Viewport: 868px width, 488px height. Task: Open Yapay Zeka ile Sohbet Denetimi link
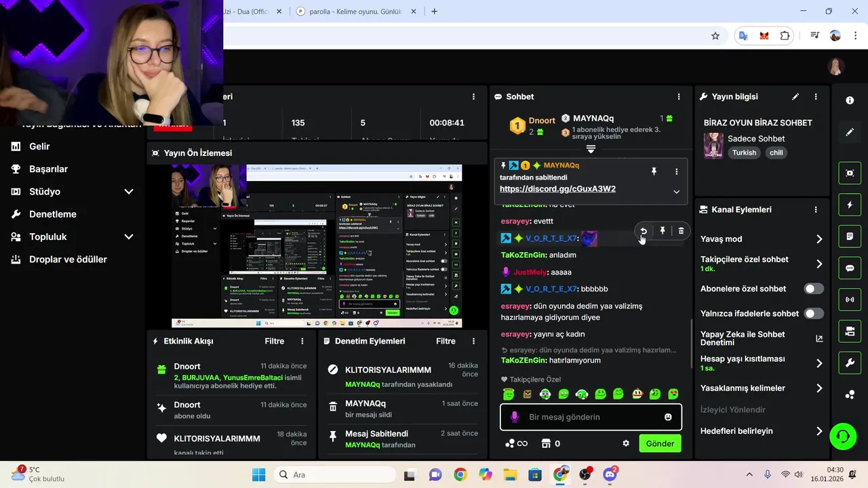pyautogui.click(x=819, y=338)
